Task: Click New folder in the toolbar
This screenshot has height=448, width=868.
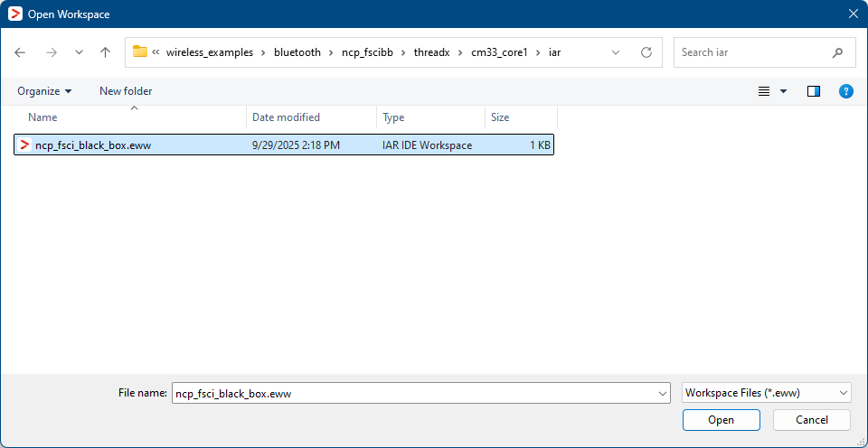Action: click(126, 91)
